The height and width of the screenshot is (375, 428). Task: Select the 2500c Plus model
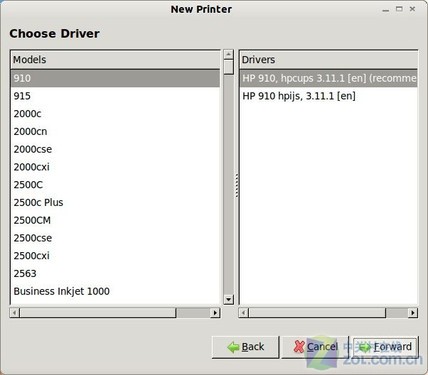point(115,202)
